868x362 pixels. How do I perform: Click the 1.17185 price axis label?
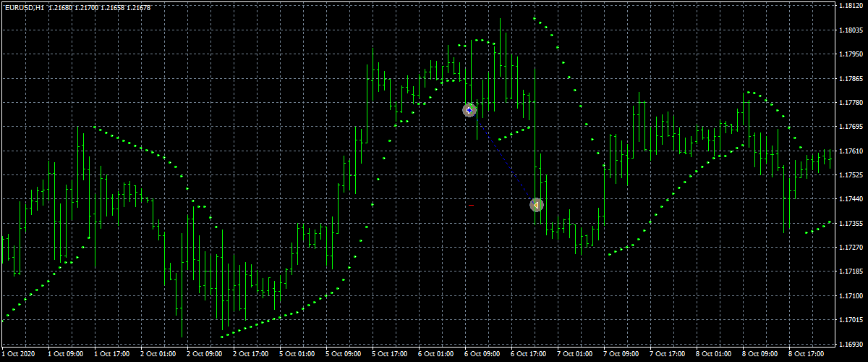tap(852, 271)
